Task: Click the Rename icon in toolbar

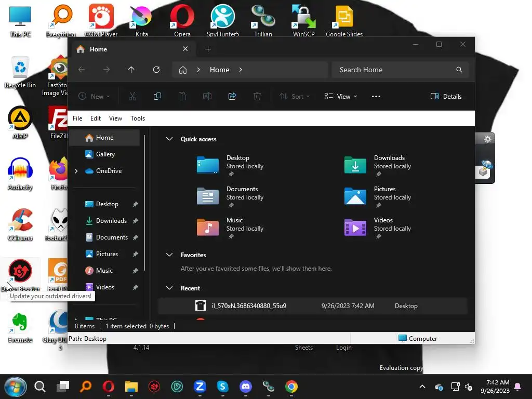Action: (x=207, y=96)
